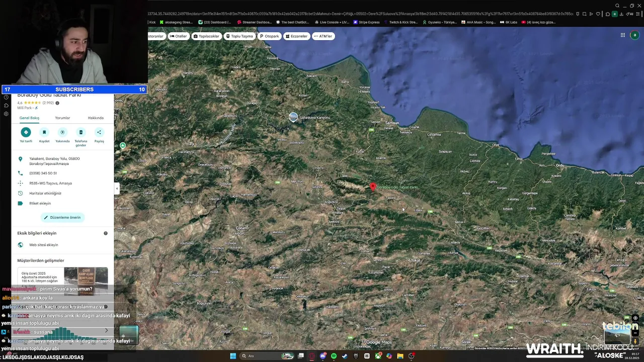Click the plus code R535+WG Taşova, Amasya
Screen dimensions: 644x362
(x=50, y=183)
